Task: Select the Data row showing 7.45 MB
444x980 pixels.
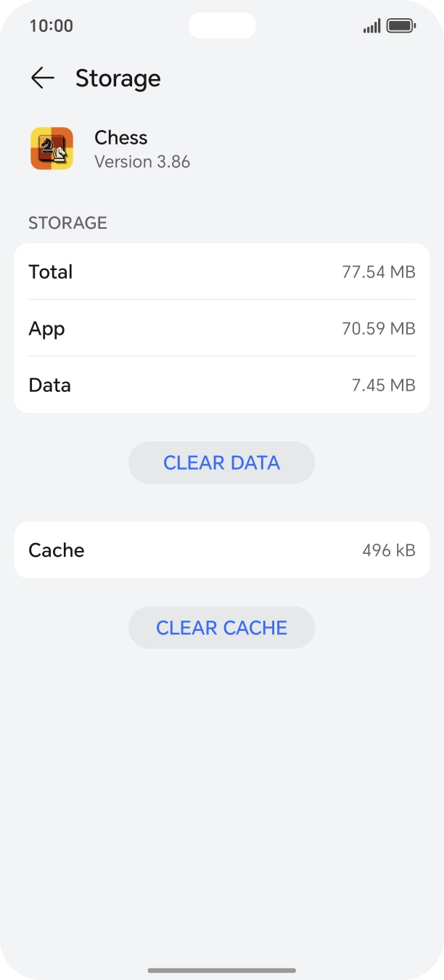Action: [x=222, y=385]
